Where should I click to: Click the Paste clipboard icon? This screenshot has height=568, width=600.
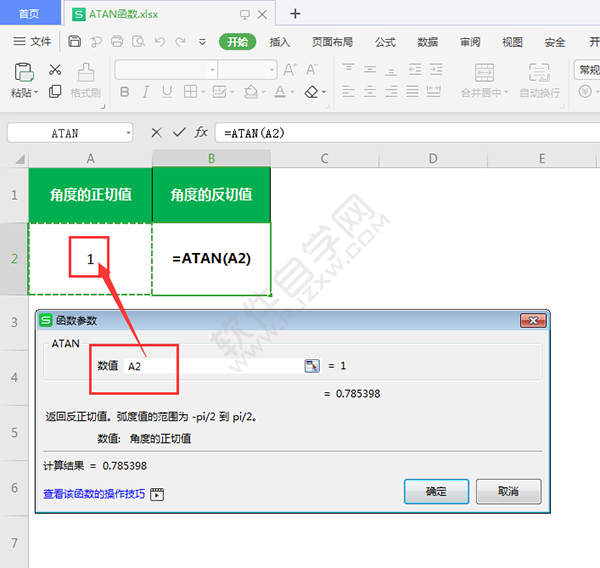(24, 72)
